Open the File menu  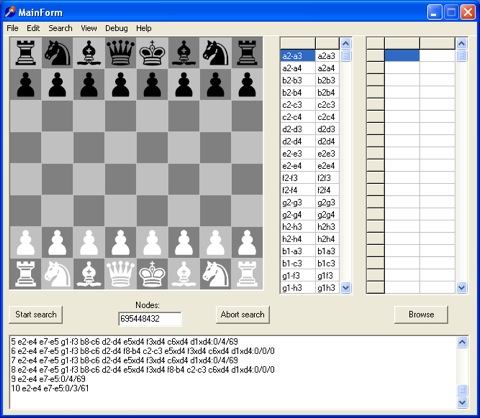[12, 28]
